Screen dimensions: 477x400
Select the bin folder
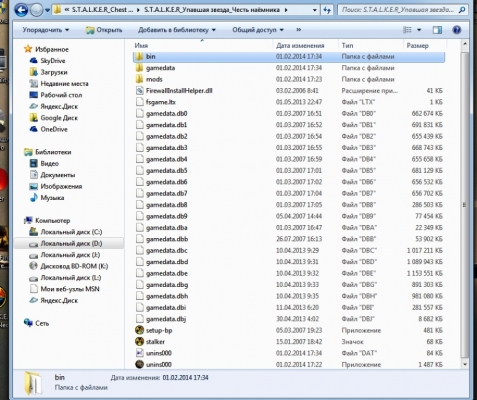click(x=289, y=57)
